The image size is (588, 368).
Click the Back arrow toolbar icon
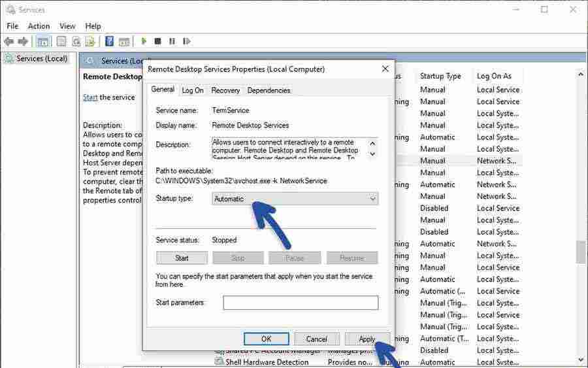[8, 41]
